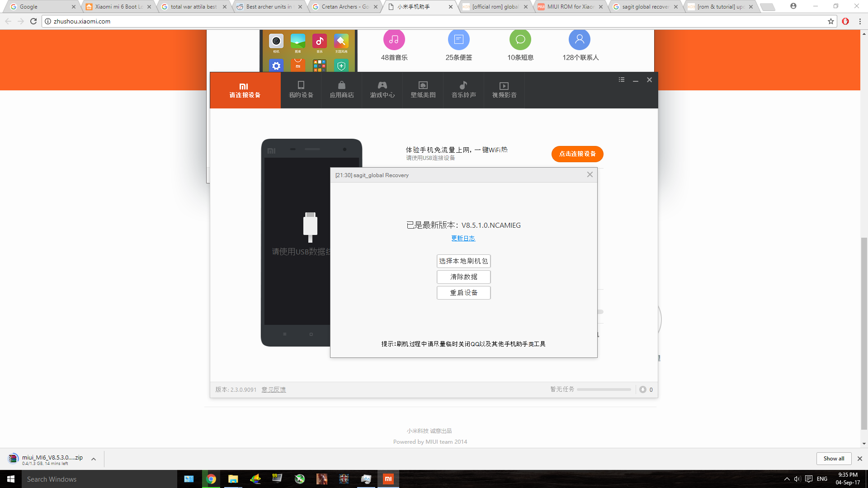Screen dimensions: 868x488
Task: Click the 重启设备 reboot device button
Action: pos(463,293)
